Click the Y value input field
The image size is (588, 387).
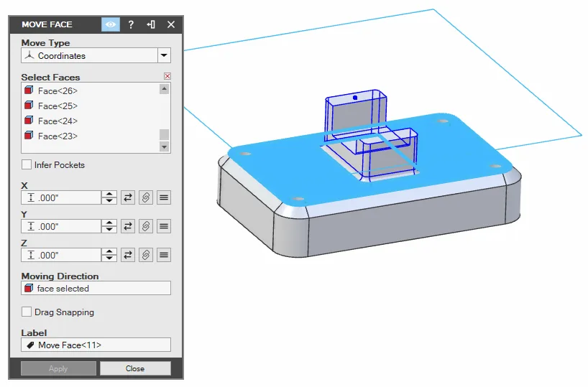point(61,226)
